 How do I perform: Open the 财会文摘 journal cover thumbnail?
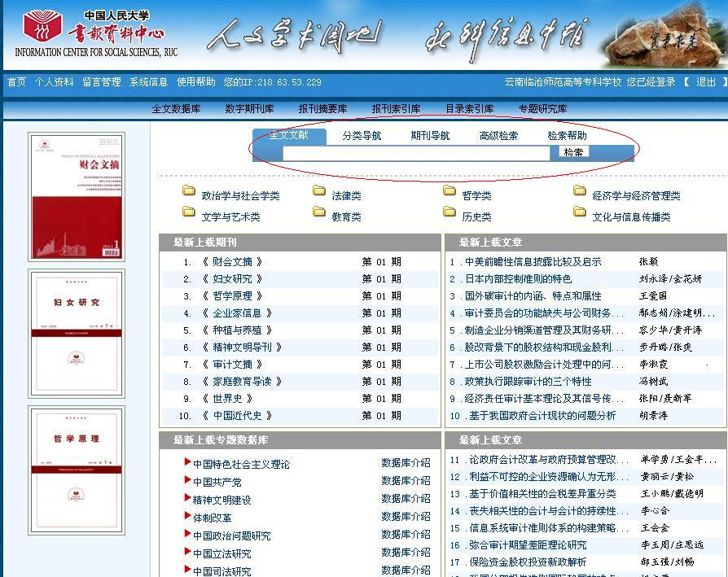click(76, 197)
